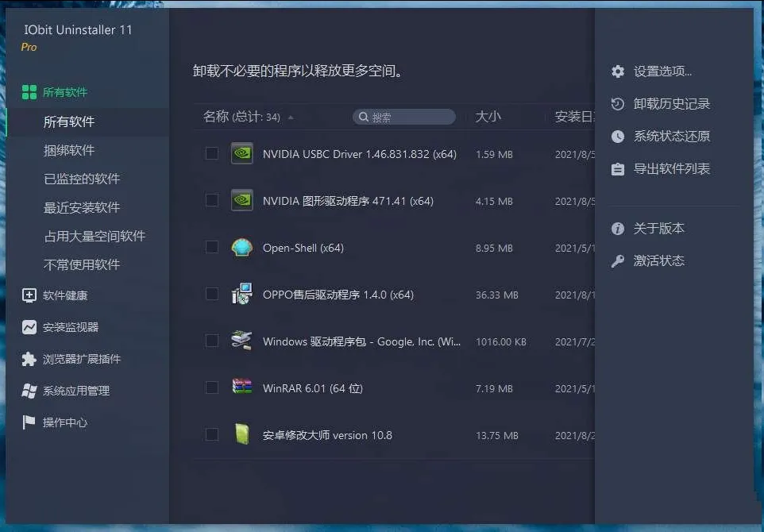
Task: Tick the Windows 驱动程序包 Google checkbox
Action: (212, 341)
